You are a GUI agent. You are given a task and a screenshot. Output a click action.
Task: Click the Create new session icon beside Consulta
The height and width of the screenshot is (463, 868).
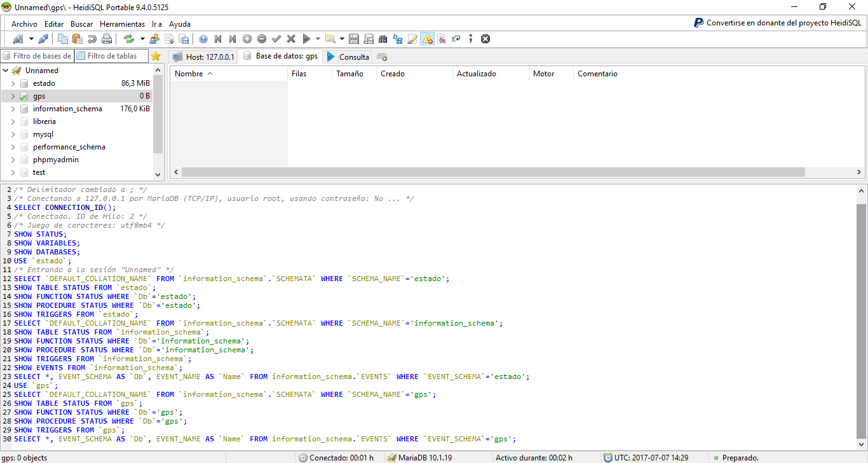tap(381, 56)
